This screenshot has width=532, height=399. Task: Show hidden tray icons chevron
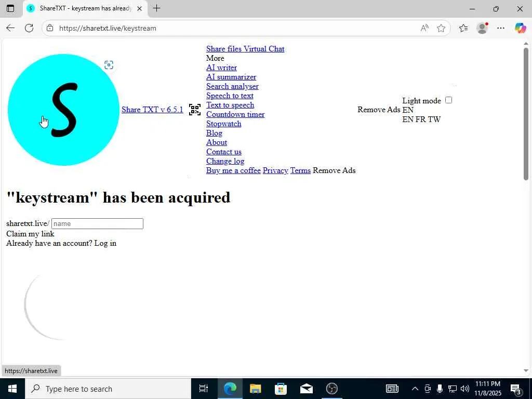(415, 389)
